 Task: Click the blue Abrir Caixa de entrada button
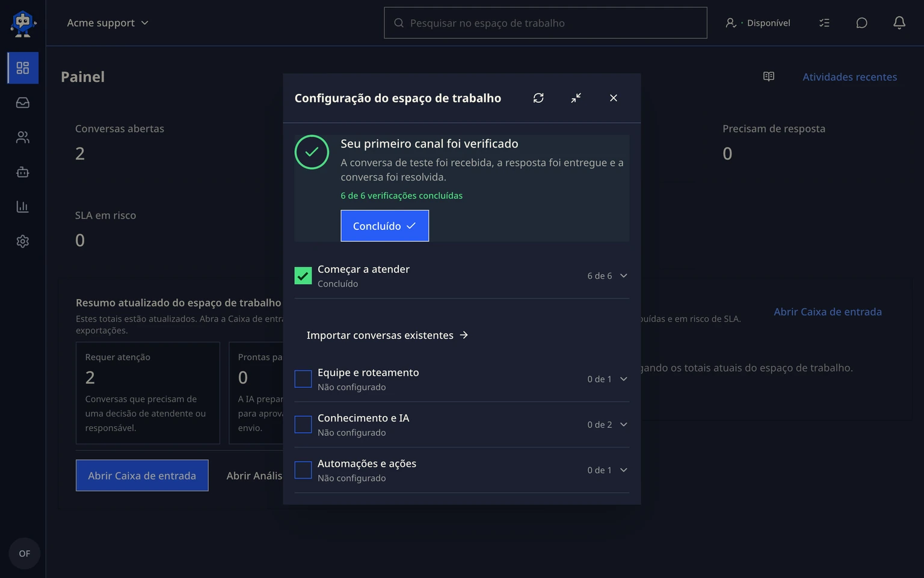click(x=142, y=476)
